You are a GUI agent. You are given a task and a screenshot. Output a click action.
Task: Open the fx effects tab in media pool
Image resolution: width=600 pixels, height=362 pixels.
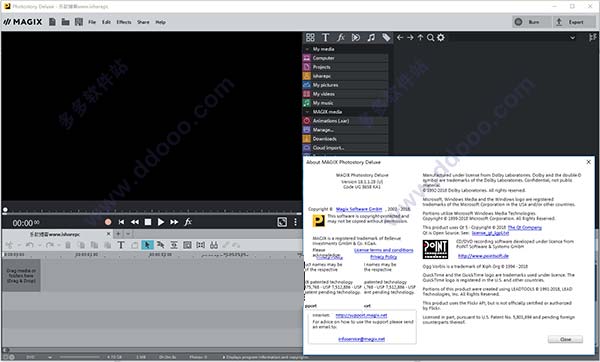tap(341, 38)
